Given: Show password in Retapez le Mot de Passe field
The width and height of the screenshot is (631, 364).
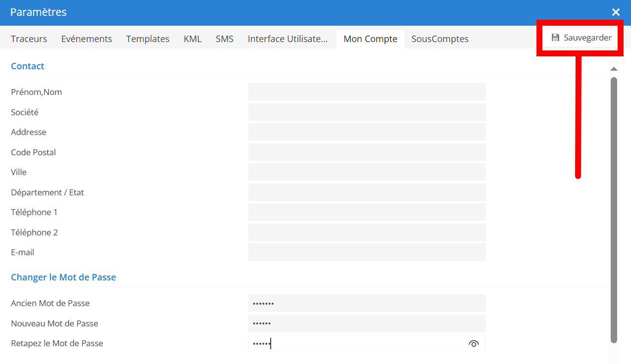Looking at the screenshot, I should pos(474,344).
